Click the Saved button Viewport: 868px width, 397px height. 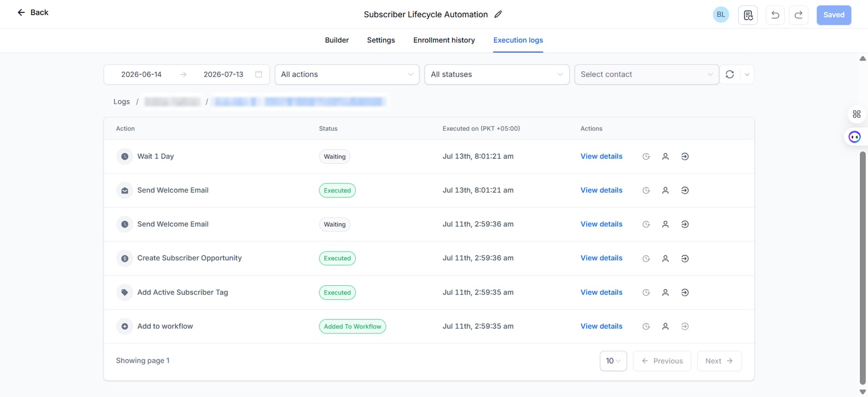tap(834, 15)
